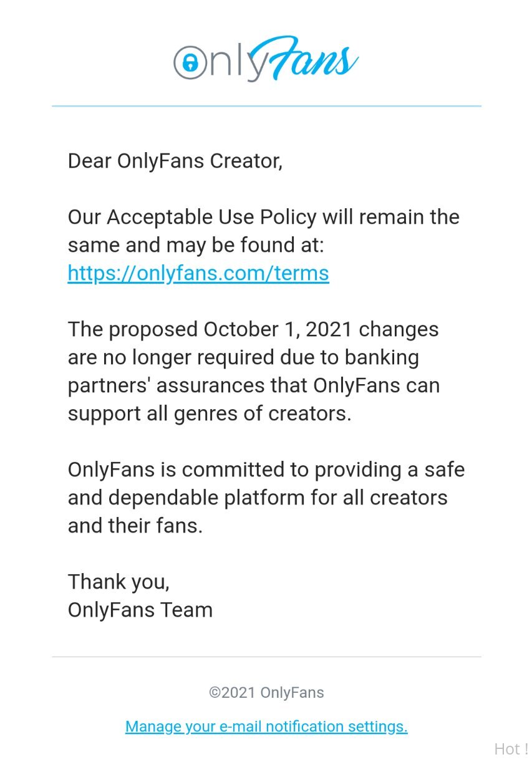532x762 pixels.
Task: Click the padlock icon in OnlyFans logo
Action: click(190, 62)
